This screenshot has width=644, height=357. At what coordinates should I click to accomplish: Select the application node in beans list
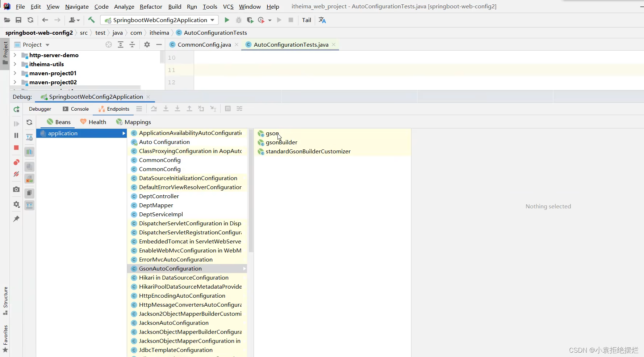(x=81, y=133)
